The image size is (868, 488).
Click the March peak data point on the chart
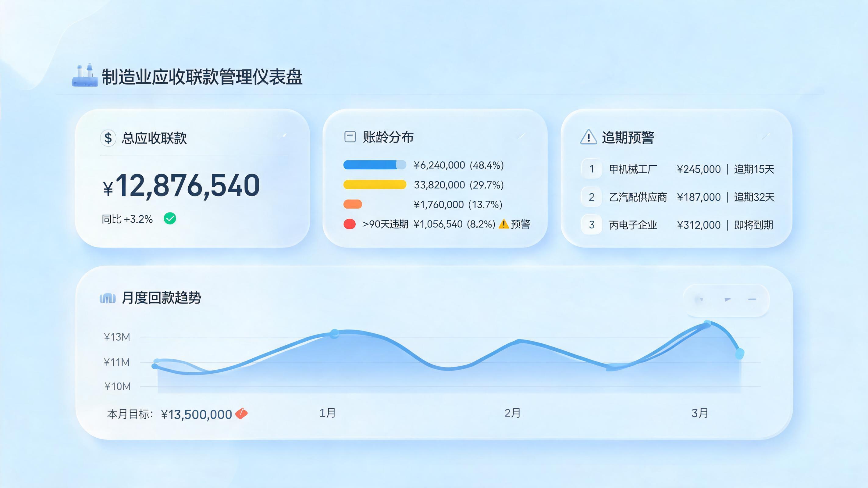(x=707, y=323)
